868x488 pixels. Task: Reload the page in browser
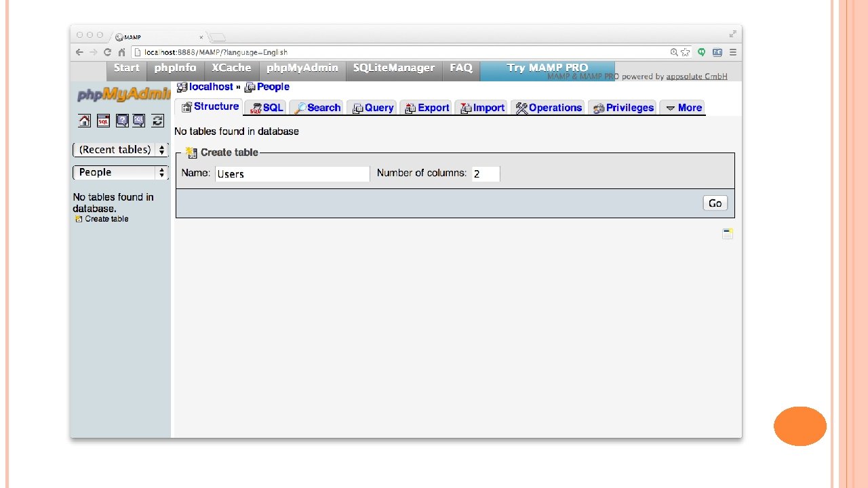pyautogui.click(x=107, y=52)
